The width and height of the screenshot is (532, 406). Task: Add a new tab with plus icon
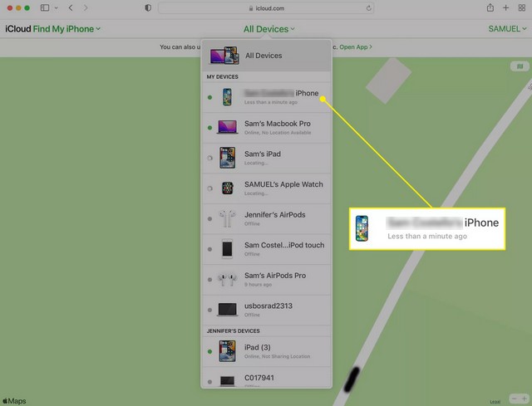click(505, 7)
